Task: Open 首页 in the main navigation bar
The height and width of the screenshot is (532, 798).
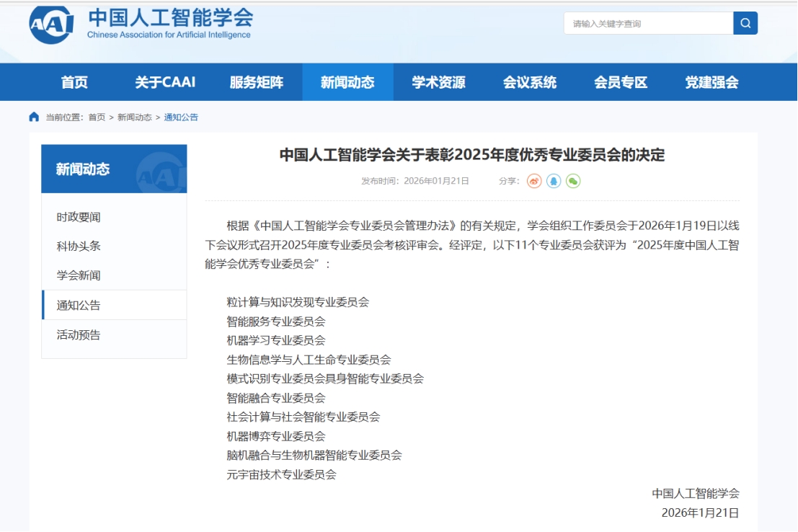Action: coord(74,82)
